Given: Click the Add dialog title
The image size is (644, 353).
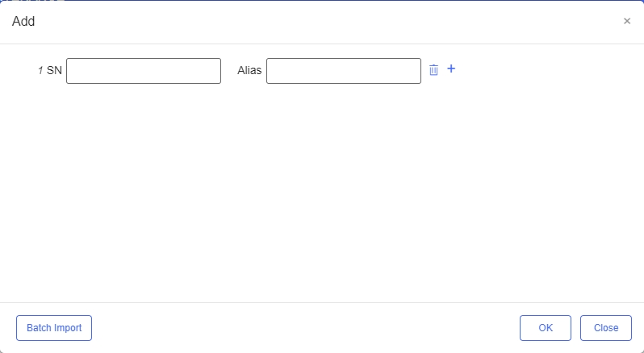Looking at the screenshot, I should (x=23, y=21).
